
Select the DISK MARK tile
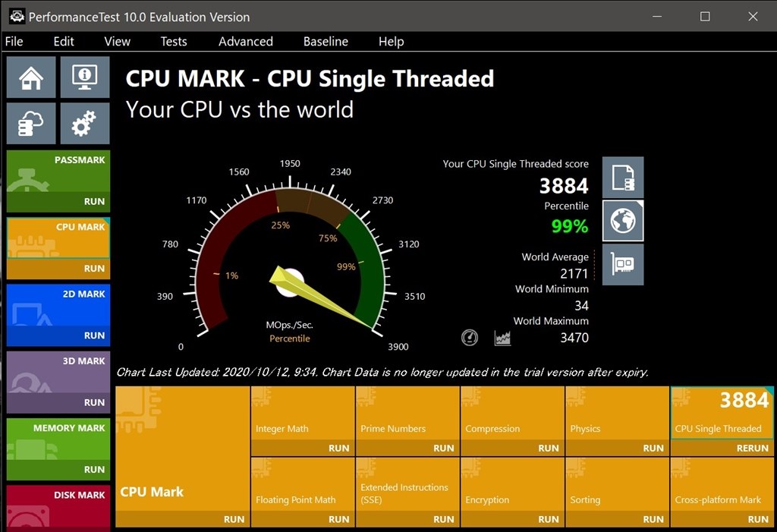tap(58, 505)
